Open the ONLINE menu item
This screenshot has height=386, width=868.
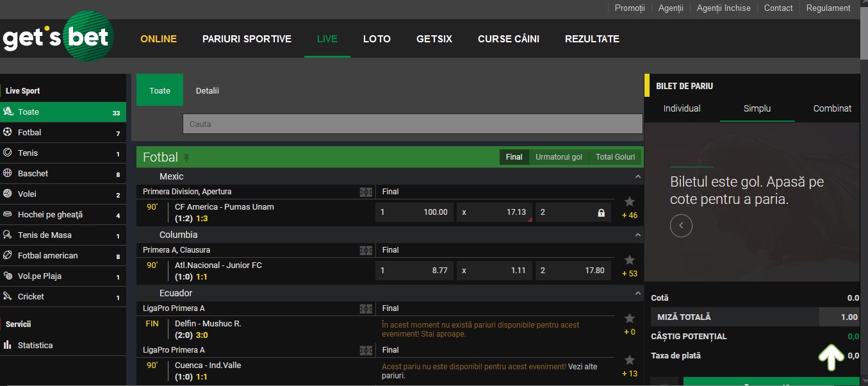158,39
